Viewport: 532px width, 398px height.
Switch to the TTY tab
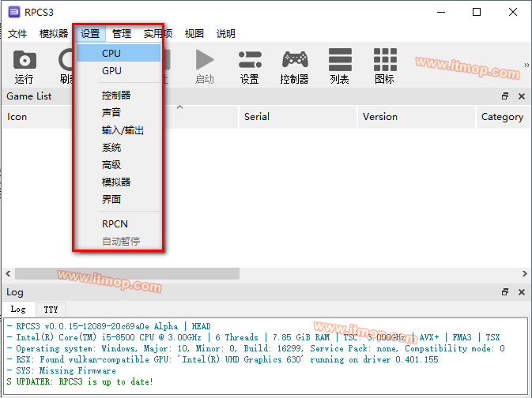click(x=51, y=310)
